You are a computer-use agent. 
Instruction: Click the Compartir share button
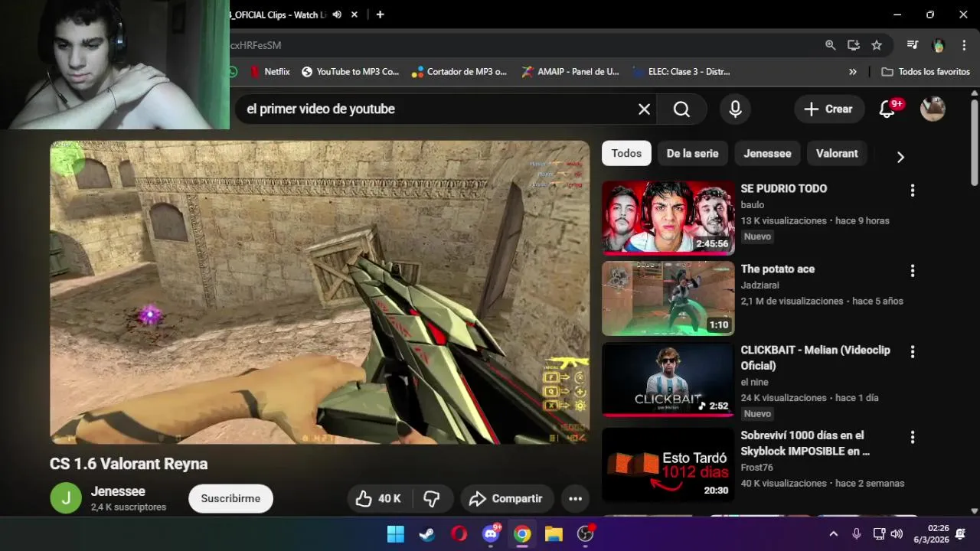point(506,499)
